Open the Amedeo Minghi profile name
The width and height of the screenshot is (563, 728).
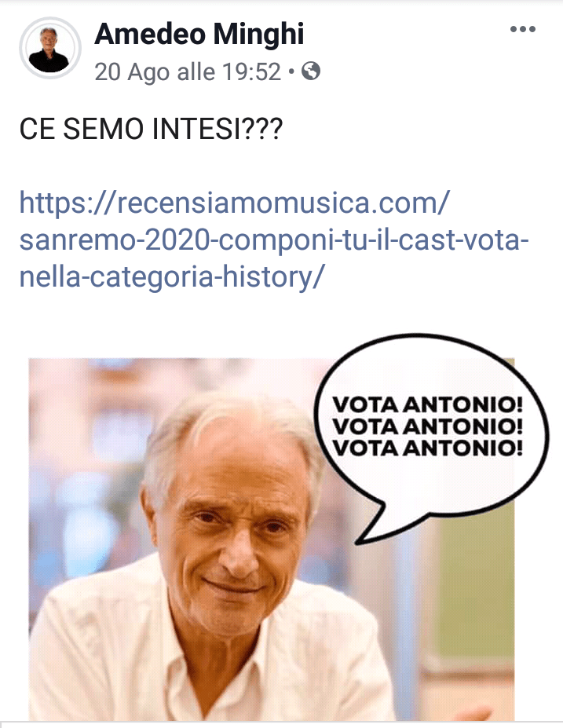[199, 34]
